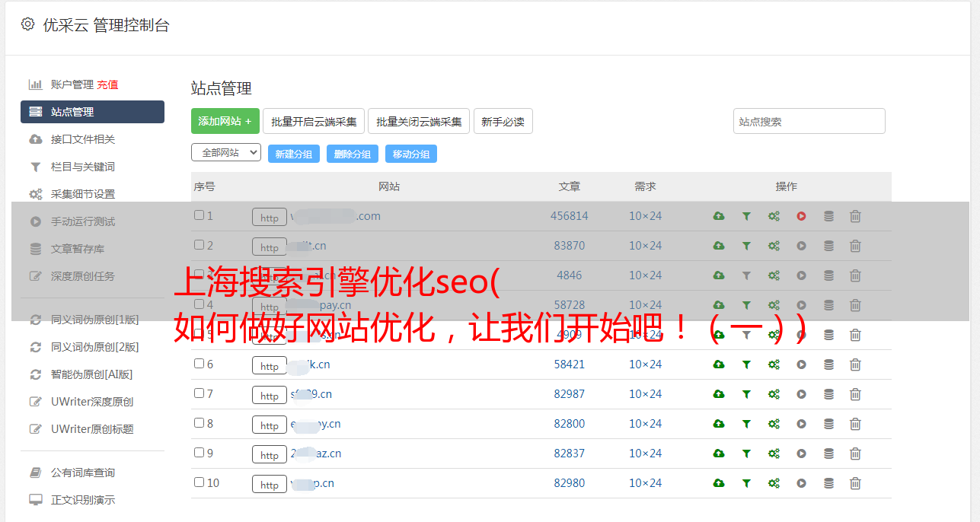Tick the checkbox for site 8

pos(199,423)
